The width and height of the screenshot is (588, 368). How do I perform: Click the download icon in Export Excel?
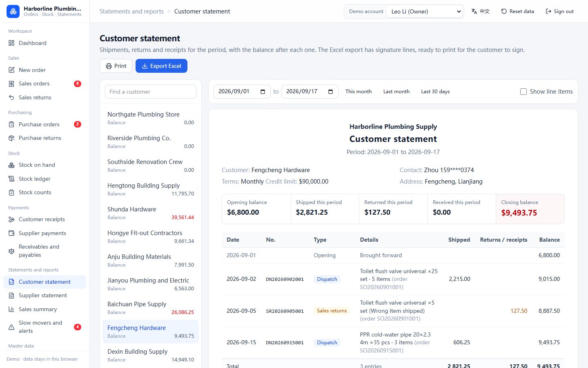[145, 66]
